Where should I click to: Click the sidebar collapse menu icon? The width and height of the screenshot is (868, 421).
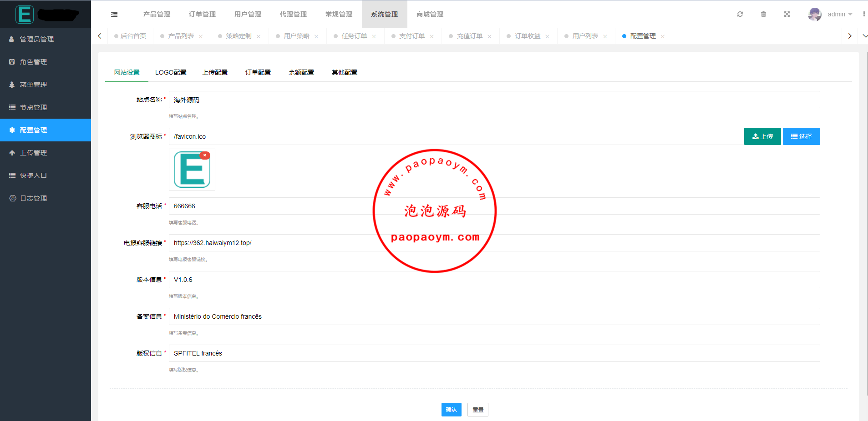tap(114, 15)
